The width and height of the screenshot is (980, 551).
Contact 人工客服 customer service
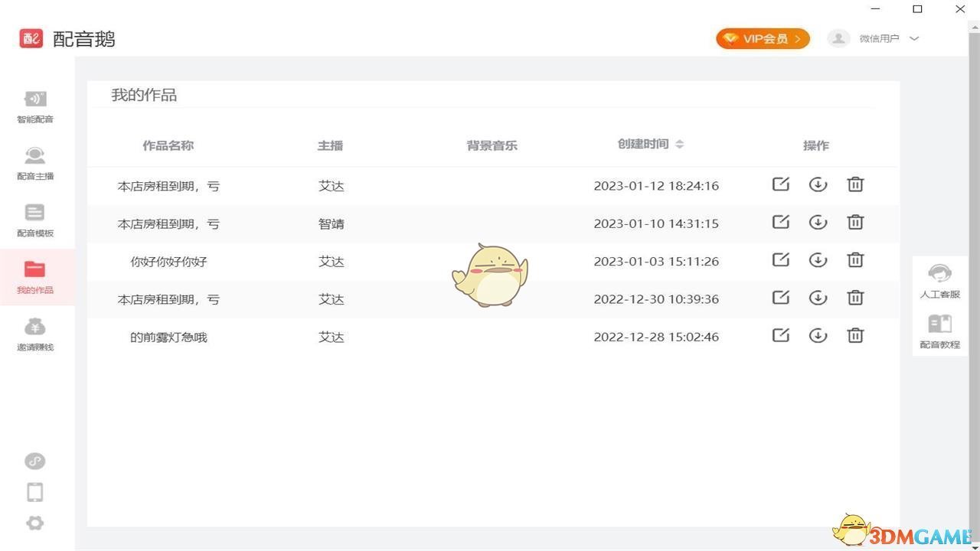[x=939, y=281]
